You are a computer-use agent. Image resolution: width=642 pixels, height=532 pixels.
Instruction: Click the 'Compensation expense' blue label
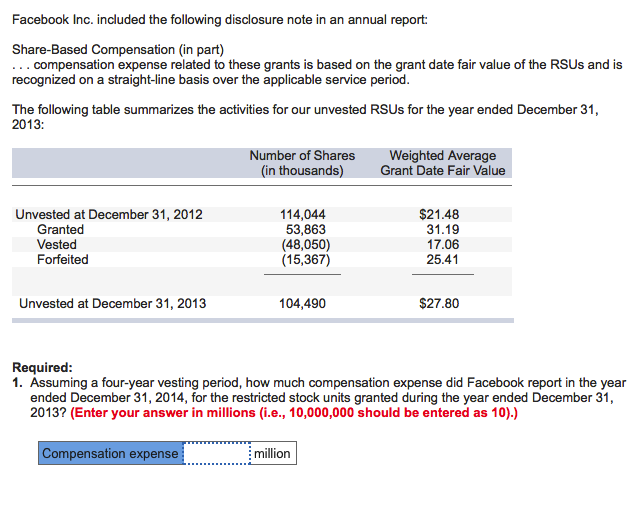tap(111, 453)
